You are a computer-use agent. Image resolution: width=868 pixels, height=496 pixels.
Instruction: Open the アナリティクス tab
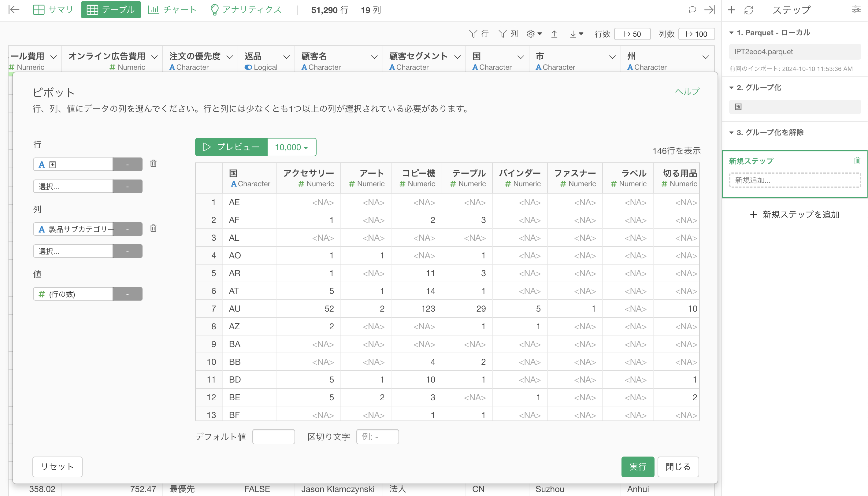pos(246,9)
